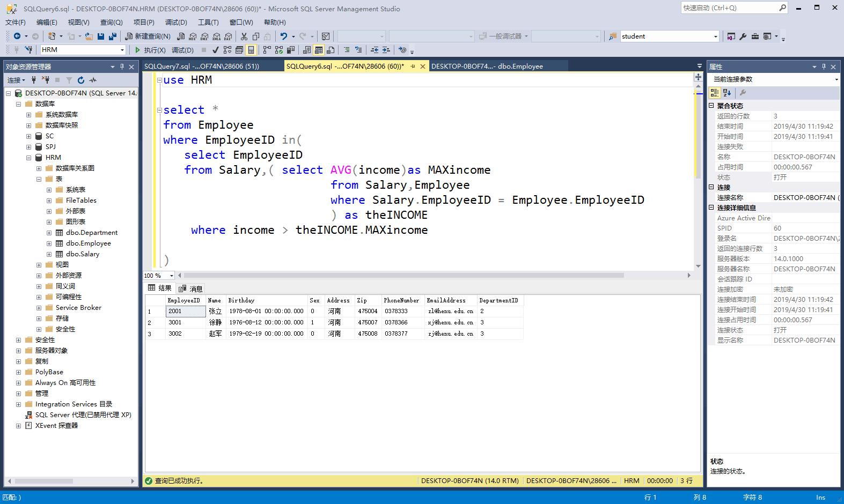Select the dbo.Employee tree item
844x504 pixels.
89,243
